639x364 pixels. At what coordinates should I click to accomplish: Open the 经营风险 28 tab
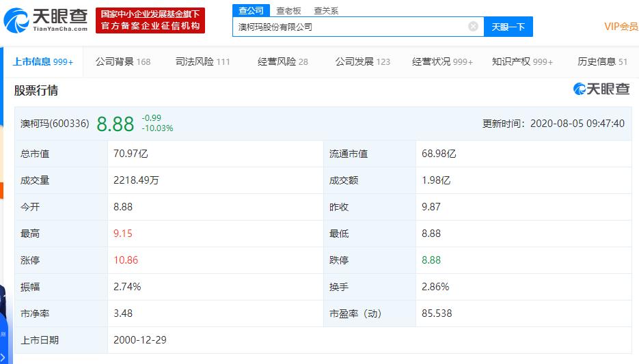click(283, 61)
